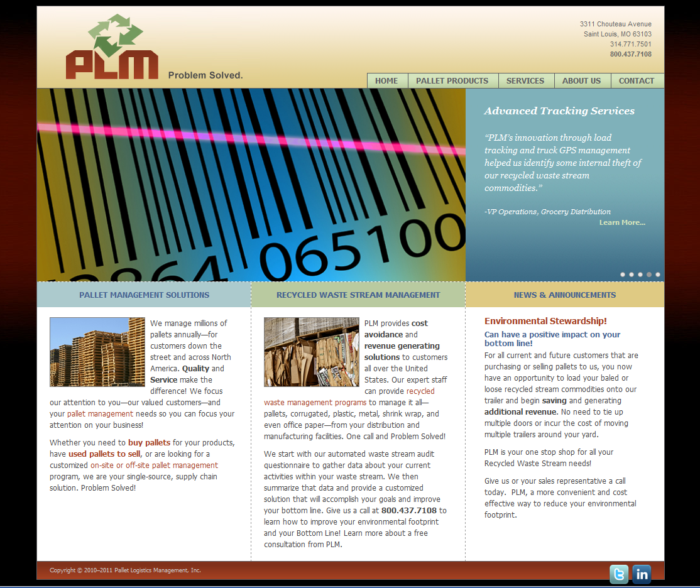This screenshot has height=588, width=700.
Task: Jump to the last slide using the fifth dot
Action: (x=657, y=274)
